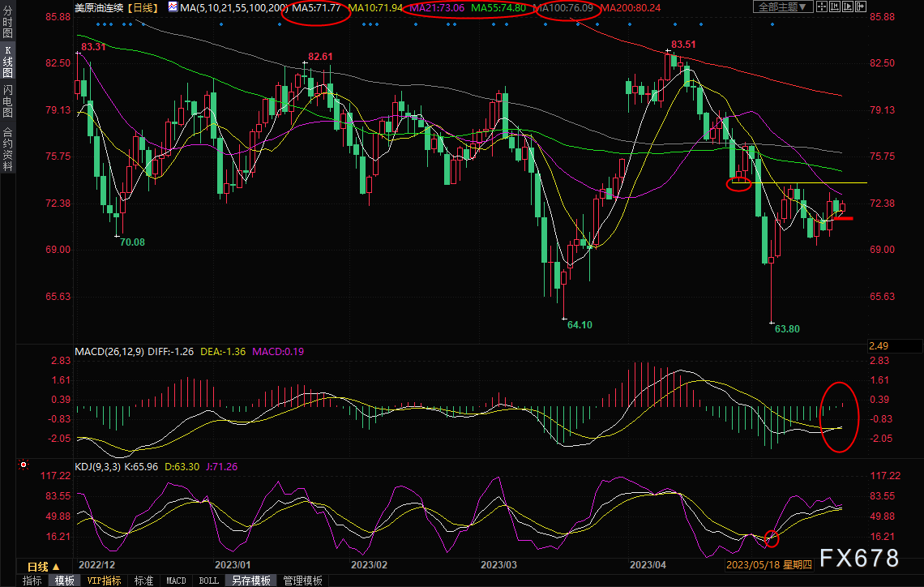
Task: Select the 指标 bottom tab
Action: point(32,581)
